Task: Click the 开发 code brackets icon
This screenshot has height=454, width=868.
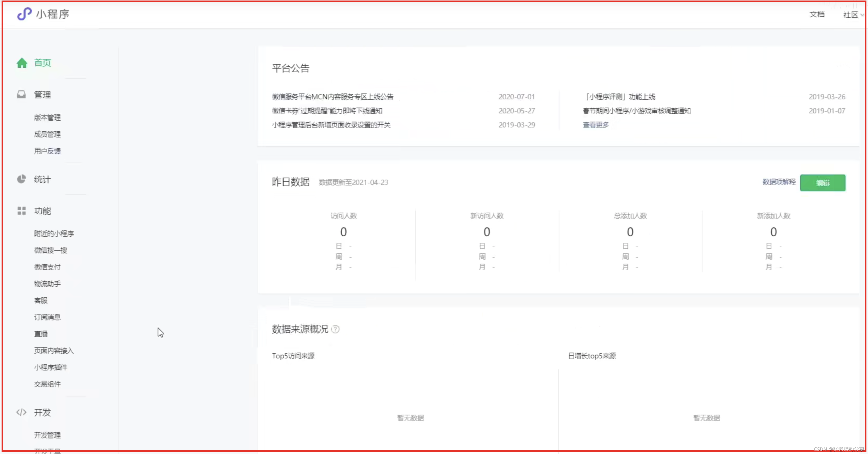Action: pyautogui.click(x=22, y=412)
